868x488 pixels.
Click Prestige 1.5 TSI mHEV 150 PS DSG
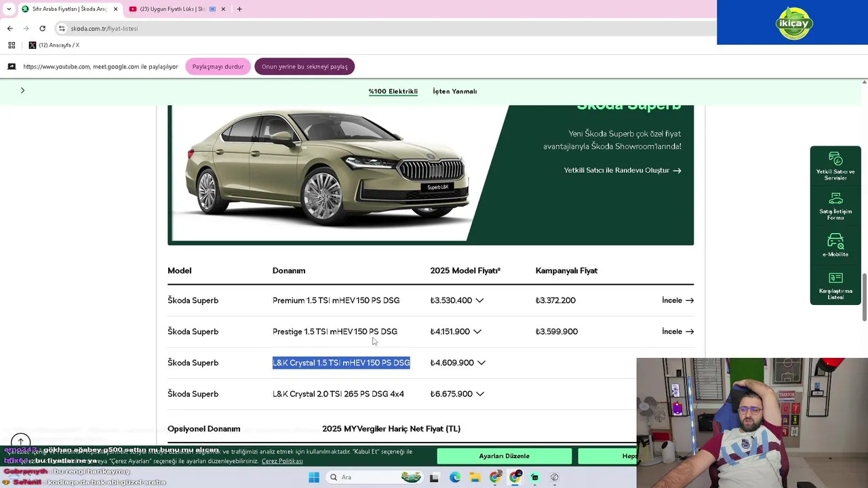[x=335, y=331]
